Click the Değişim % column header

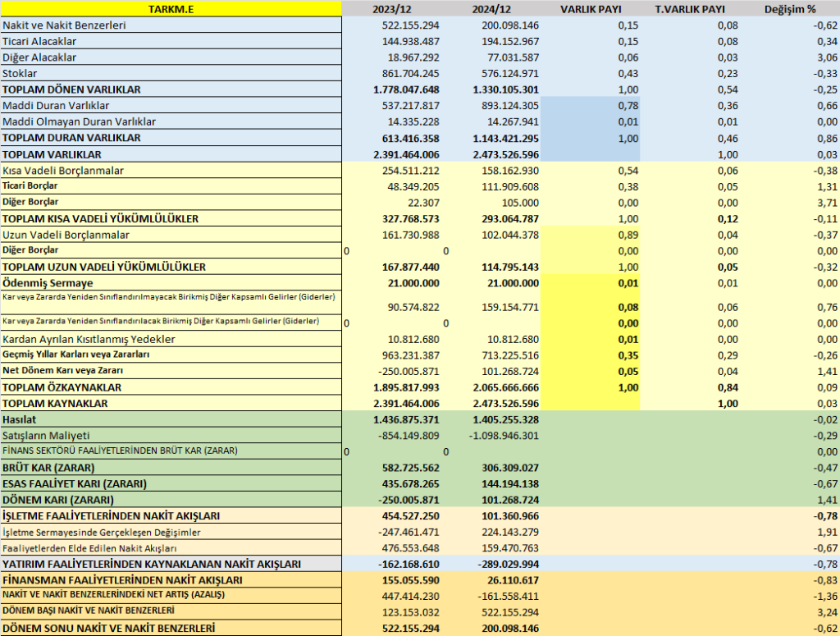(790, 9)
